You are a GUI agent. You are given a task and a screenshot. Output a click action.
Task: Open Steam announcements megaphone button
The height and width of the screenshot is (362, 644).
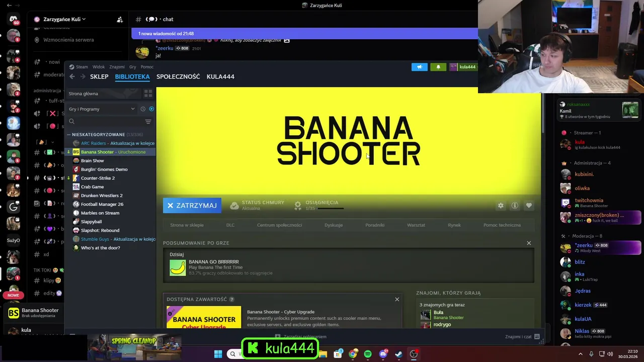[419, 67]
